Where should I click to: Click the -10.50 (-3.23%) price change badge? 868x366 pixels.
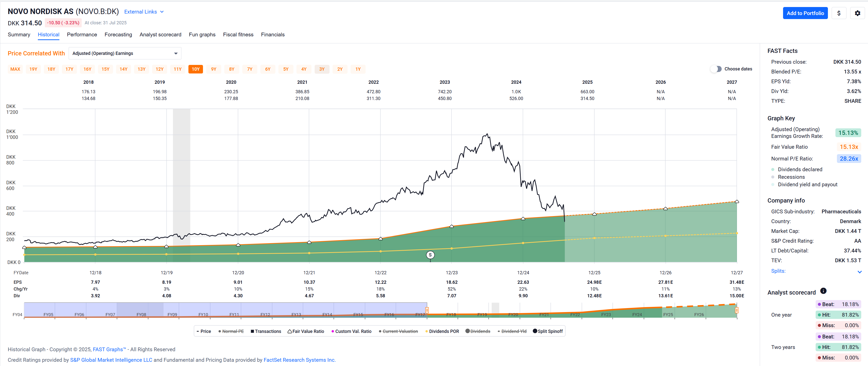63,23
